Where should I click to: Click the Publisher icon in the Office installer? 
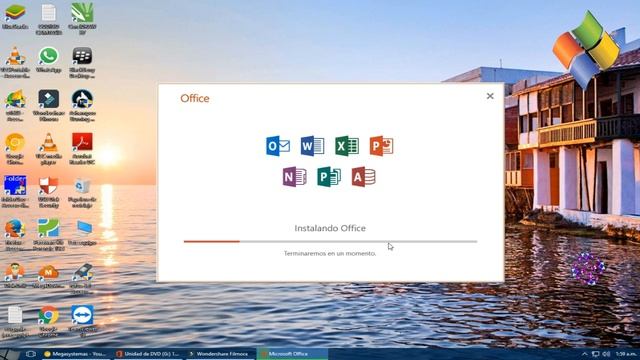click(x=329, y=177)
